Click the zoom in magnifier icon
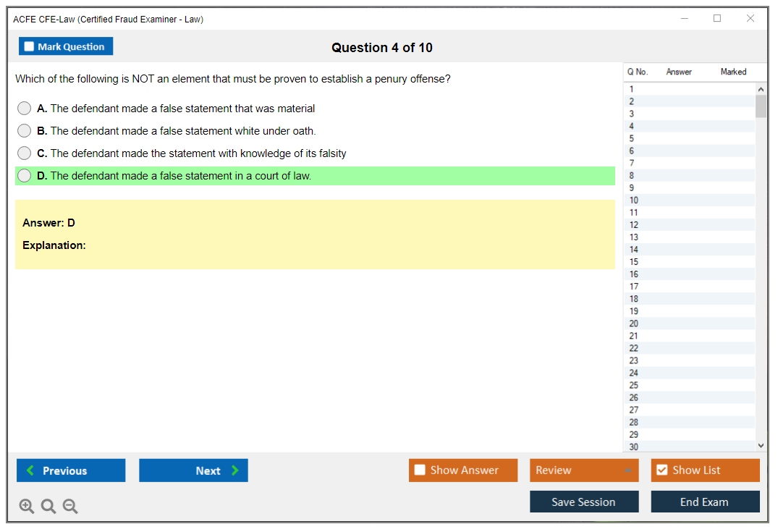Screen dimensions: 778x532 27,507
